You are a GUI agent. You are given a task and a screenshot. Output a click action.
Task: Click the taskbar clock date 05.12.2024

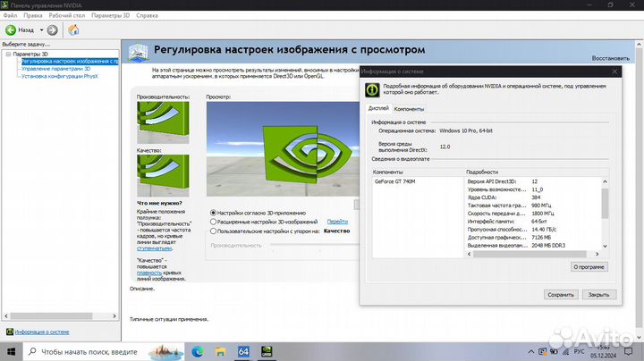pos(604,356)
